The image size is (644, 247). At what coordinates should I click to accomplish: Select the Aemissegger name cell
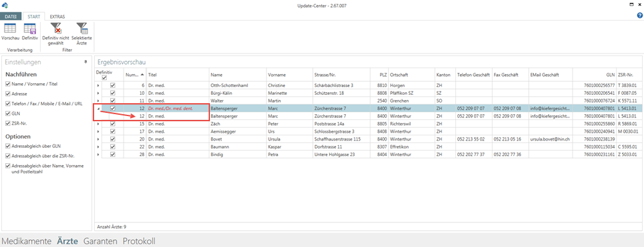[x=238, y=132]
